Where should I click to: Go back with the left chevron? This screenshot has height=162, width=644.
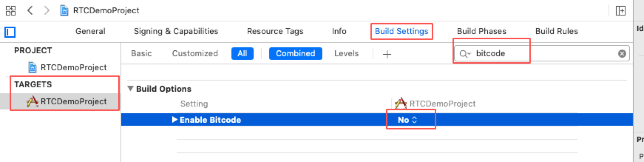(x=30, y=10)
